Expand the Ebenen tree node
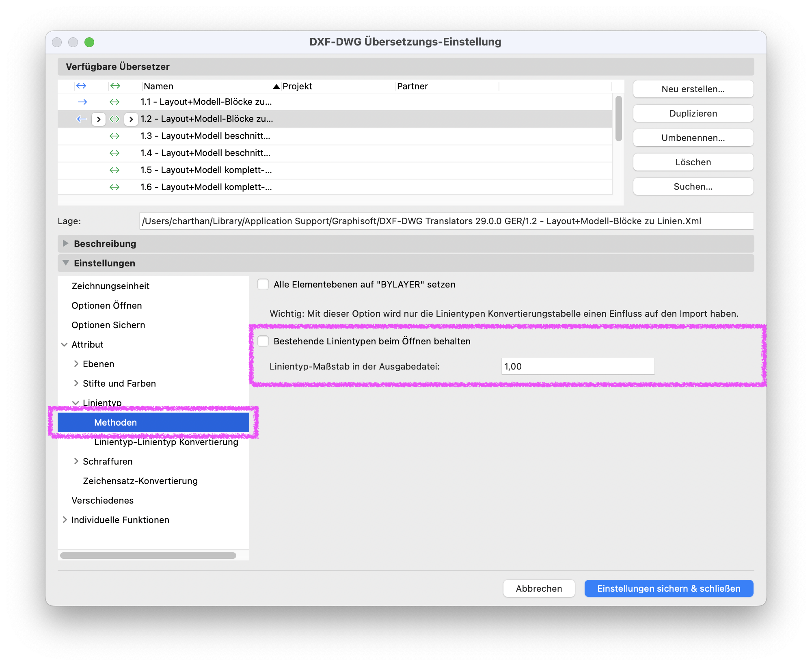812x666 pixels. [76, 364]
